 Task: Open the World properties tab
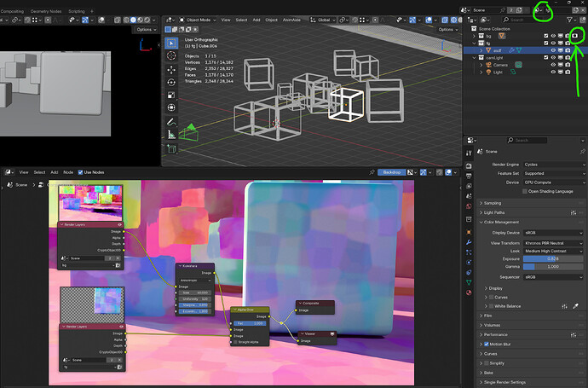click(469, 206)
